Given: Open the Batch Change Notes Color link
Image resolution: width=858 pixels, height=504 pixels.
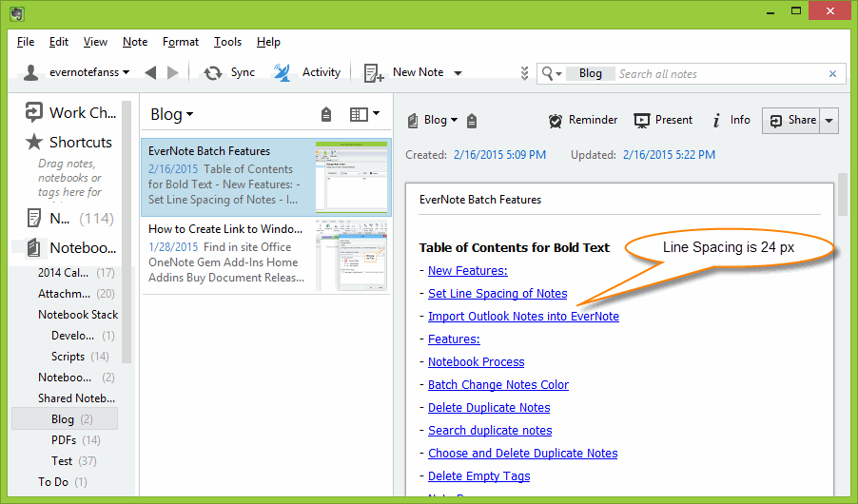Looking at the screenshot, I should (497, 385).
